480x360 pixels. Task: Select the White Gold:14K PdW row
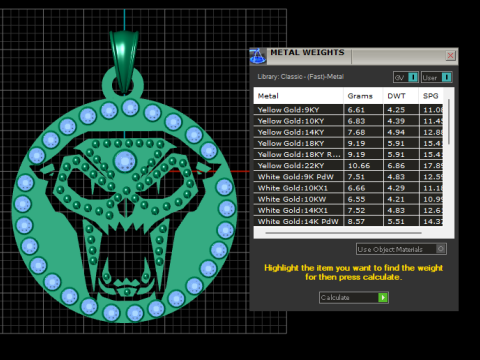click(x=348, y=221)
